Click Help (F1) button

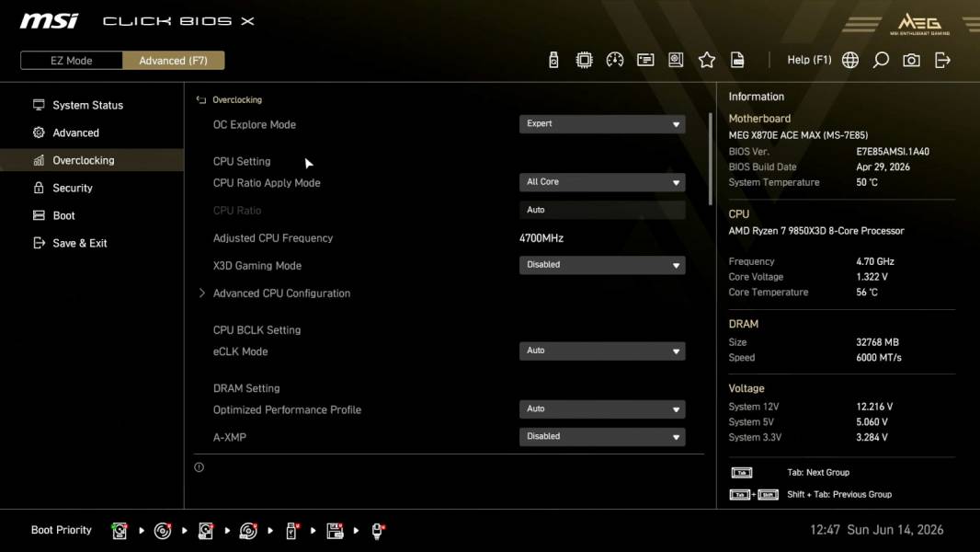pos(809,60)
